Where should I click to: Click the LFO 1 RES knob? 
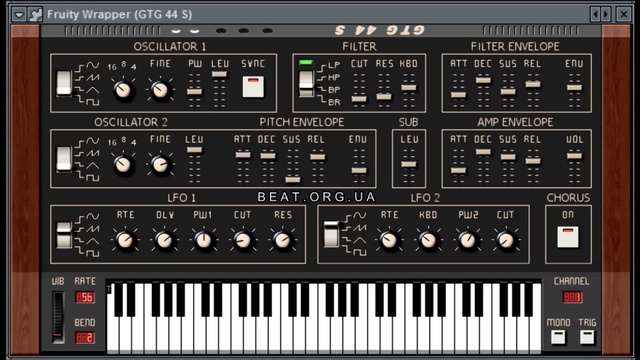click(282, 240)
